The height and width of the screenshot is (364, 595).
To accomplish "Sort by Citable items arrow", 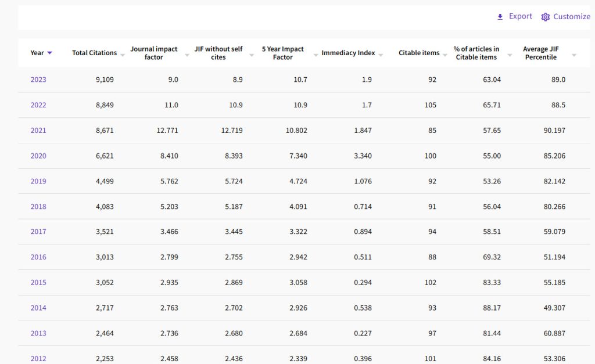I will pyautogui.click(x=445, y=55).
